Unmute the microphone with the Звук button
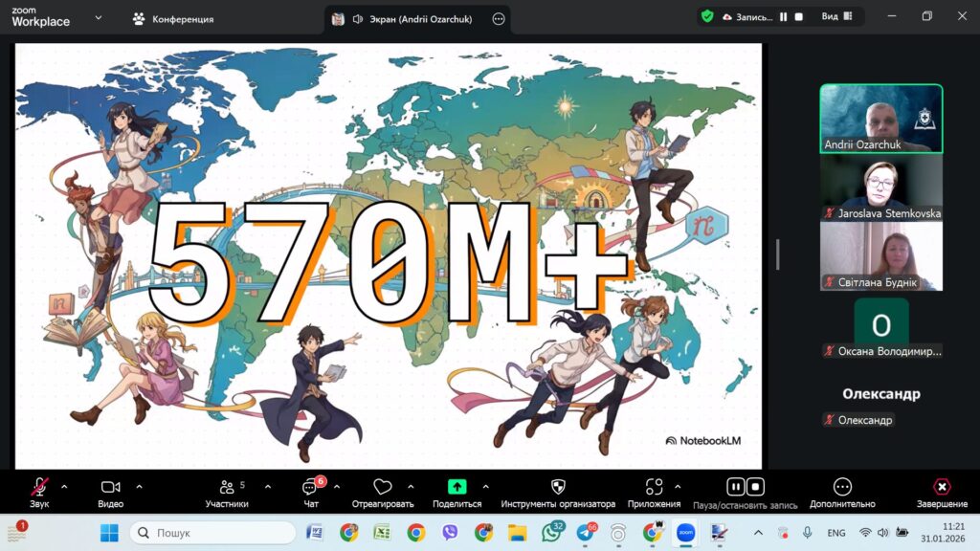 coord(39,487)
